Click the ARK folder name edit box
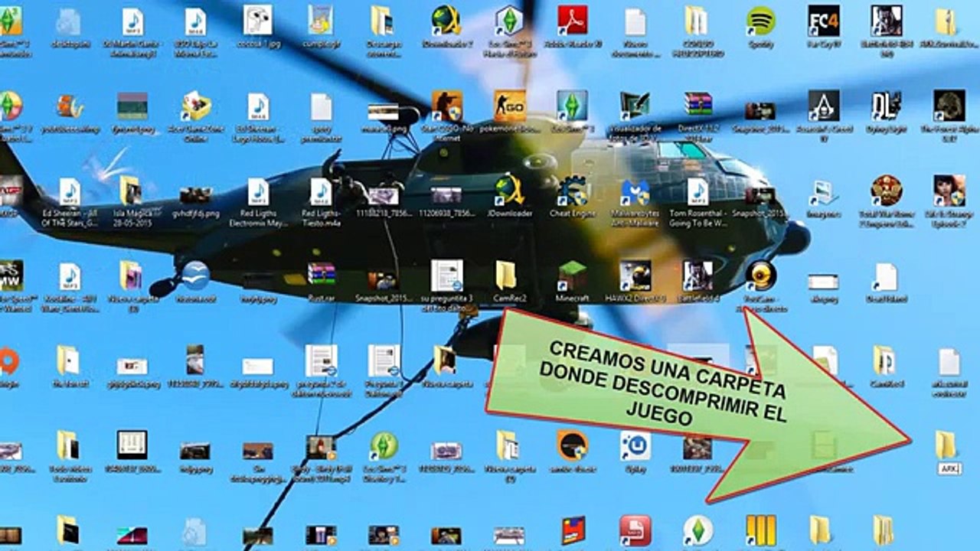980x551 pixels. [x=949, y=468]
